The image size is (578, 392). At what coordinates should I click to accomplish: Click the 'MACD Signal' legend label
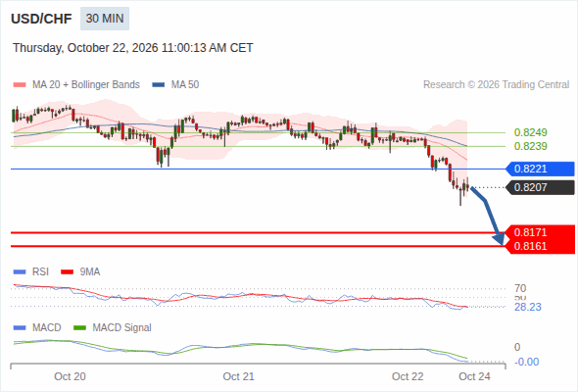pyautogui.click(x=122, y=328)
